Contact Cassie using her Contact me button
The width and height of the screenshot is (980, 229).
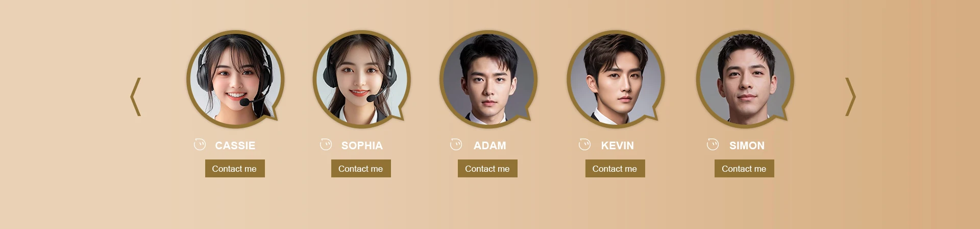(235, 169)
